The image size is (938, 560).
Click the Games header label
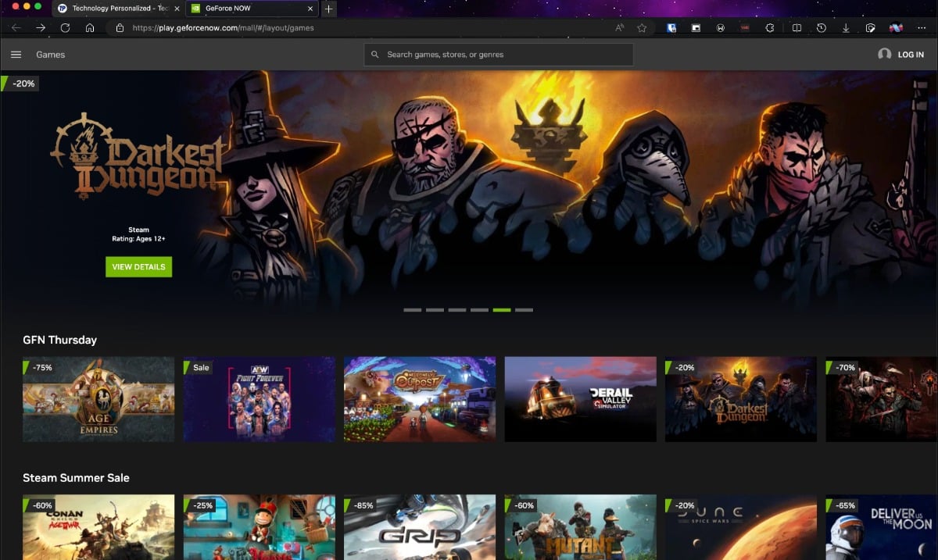pos(50,55)
